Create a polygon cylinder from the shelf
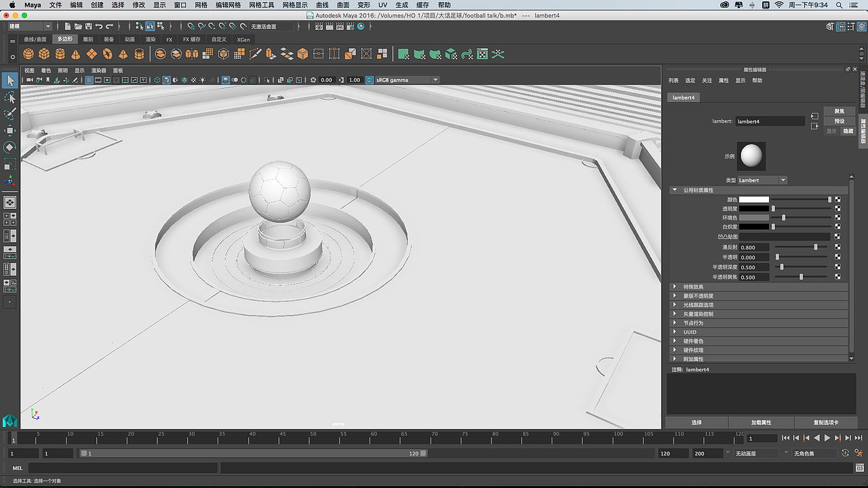 pos(60,54)
